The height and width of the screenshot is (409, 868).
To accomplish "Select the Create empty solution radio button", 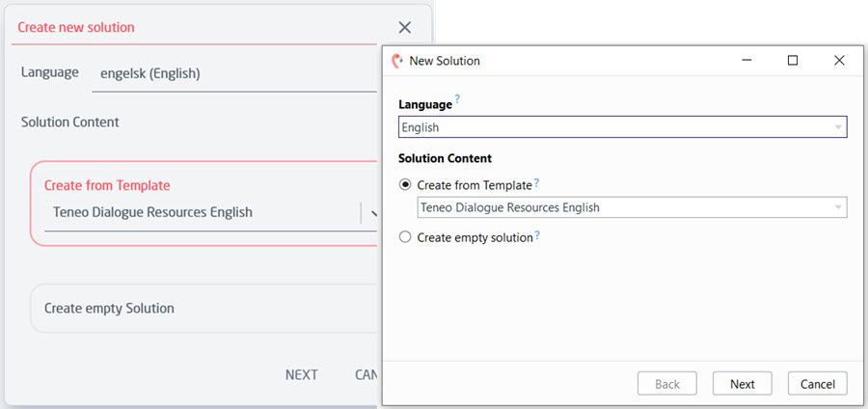I will click(405, 237).
